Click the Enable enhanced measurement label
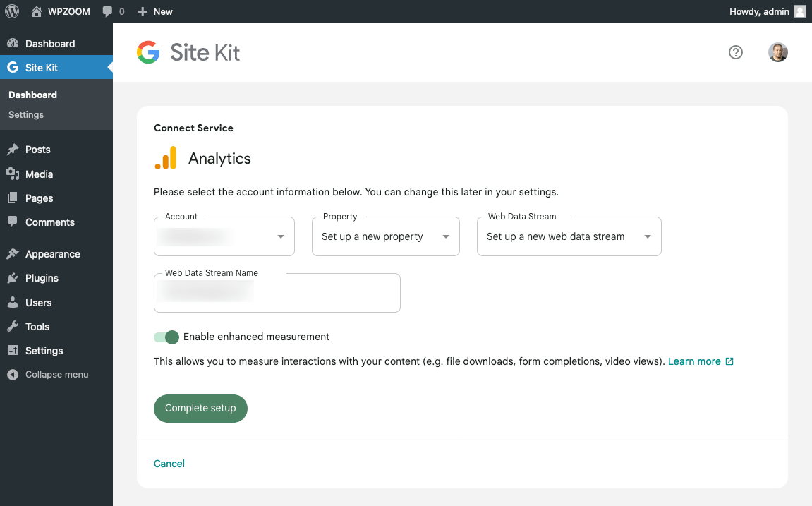Image resolution: width=812 pixels, height=506 pixels. coord(256,337)
